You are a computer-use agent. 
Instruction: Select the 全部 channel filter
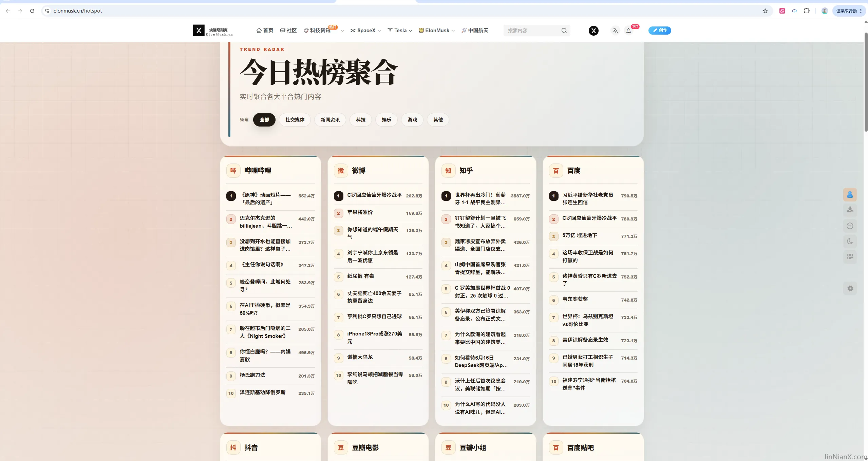(x=264, y=120)
